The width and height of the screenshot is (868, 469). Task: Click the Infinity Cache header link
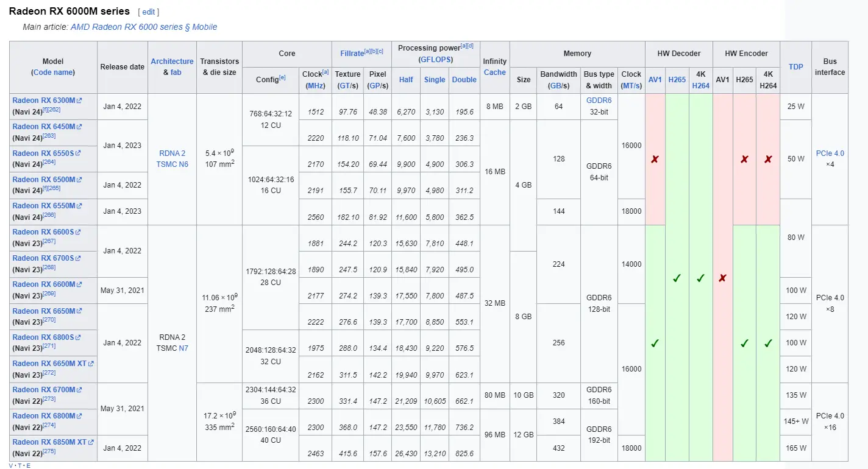tap(494, 72)
